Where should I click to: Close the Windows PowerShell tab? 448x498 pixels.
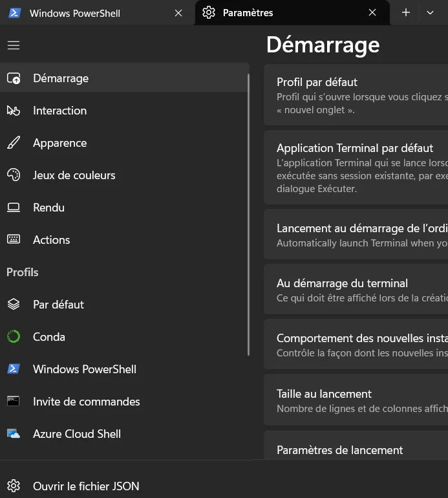click(x=178, y=13)
